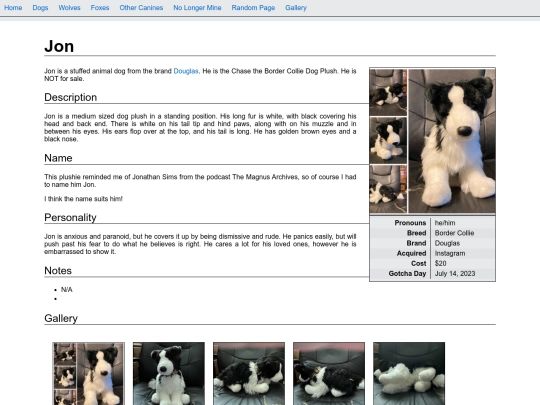Viewport: 540px width, 405px height.
Task: Open fourth gallery thumbnail with pink top edge
Action: click(329, 374)
